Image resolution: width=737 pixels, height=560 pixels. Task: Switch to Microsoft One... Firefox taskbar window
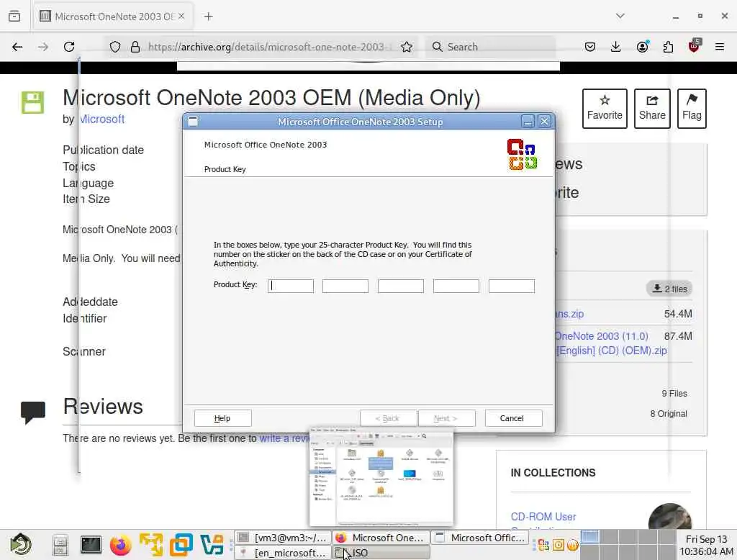(381, 538)
